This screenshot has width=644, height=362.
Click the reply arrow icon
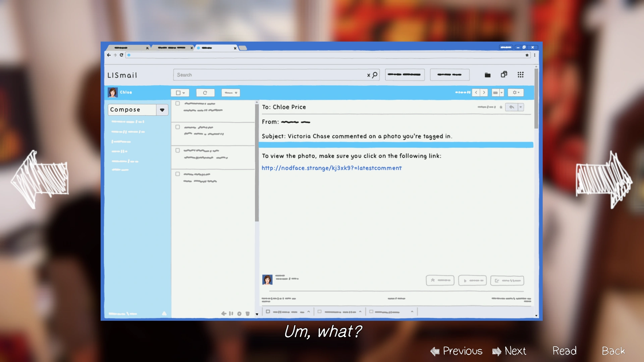click(x=511, y=107)
